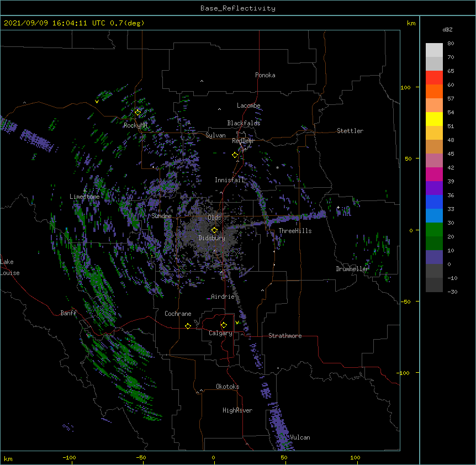Image resolution: width=476 pixels, height=465 pixels.
Task: Select the green 30 dBZ color swatch
Action: pos(434,230)
